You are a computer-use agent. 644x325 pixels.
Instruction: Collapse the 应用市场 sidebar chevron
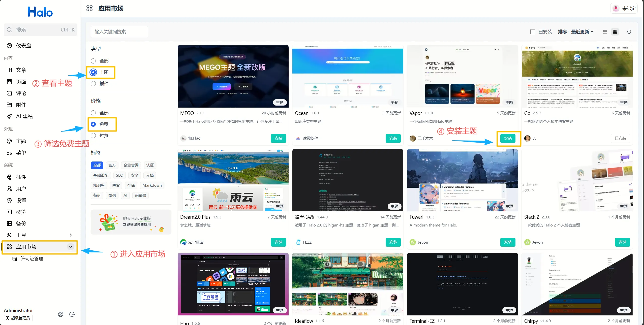71,247
